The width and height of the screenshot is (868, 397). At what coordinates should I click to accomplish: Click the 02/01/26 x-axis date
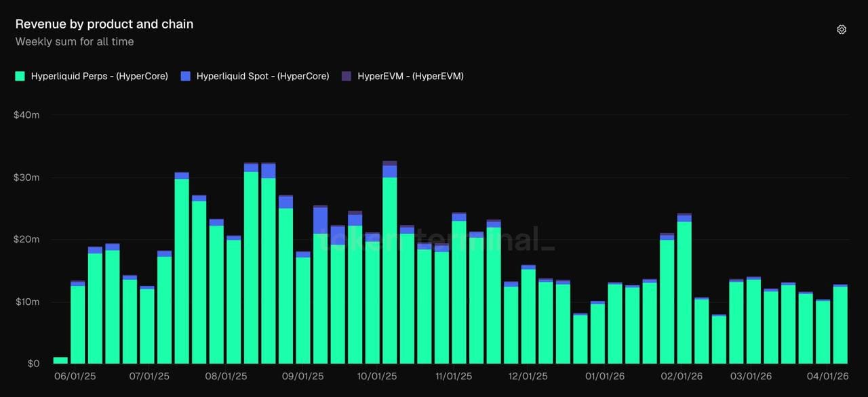tap(681, 376)
